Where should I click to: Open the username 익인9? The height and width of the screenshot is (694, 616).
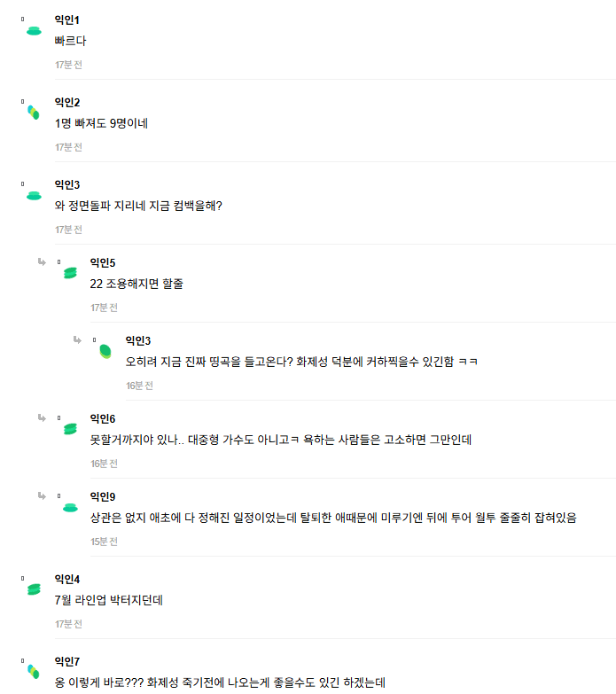coord(103,496)
